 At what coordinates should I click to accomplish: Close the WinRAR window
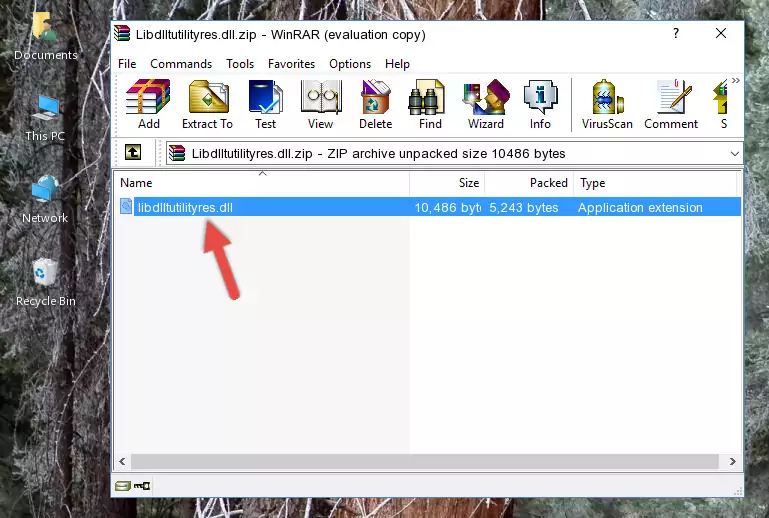pyautogui.click(x=720, y=33)
